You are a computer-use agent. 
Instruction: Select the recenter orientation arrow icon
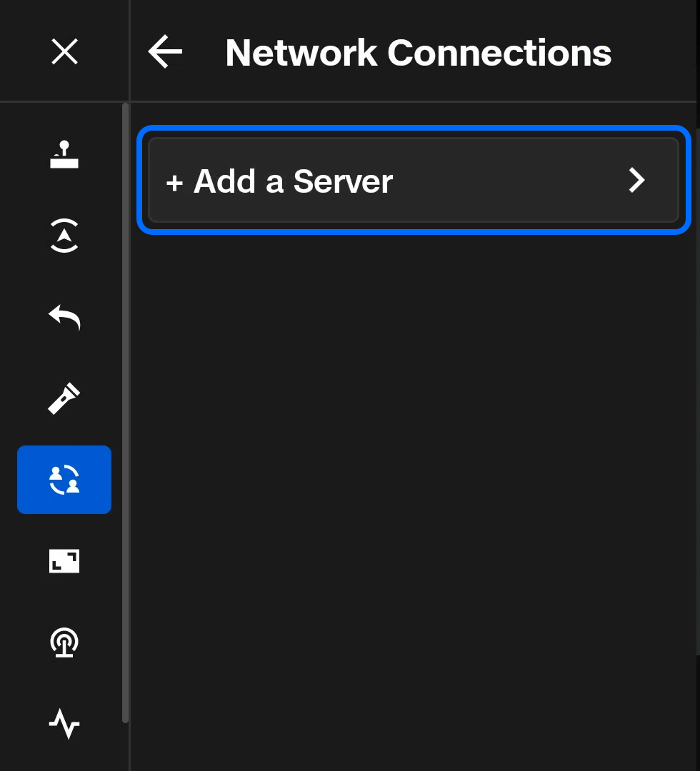[64, 236]
